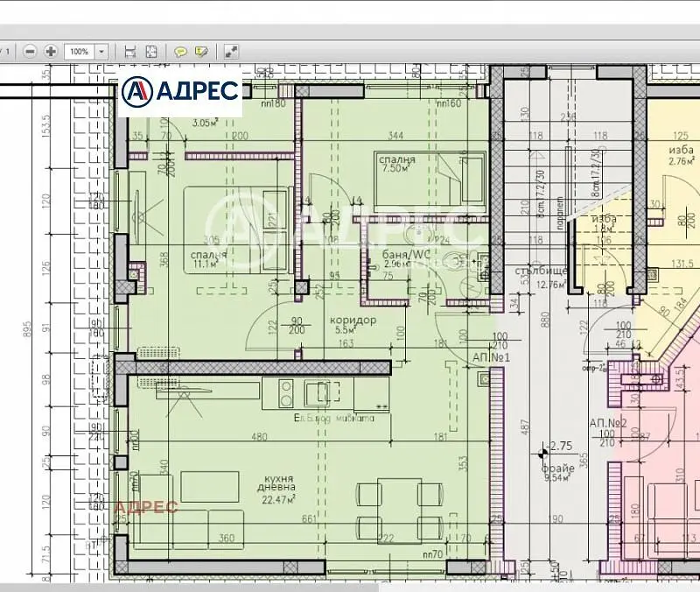Image resolution: width=700 pixels, height=592 pixels.
Task: Click the zoom in plus button
Action: point(51,52)
